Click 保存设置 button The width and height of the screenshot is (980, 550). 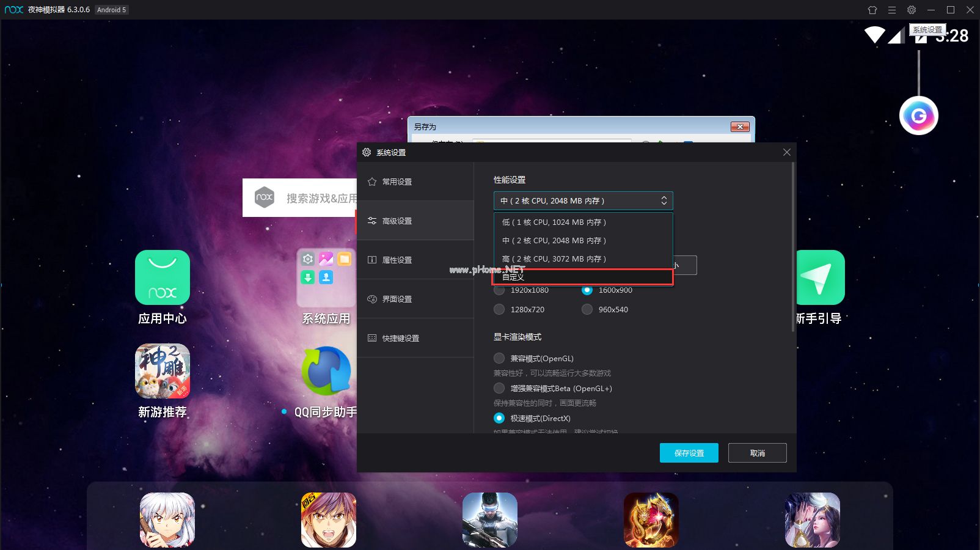[x=689, y=453]
